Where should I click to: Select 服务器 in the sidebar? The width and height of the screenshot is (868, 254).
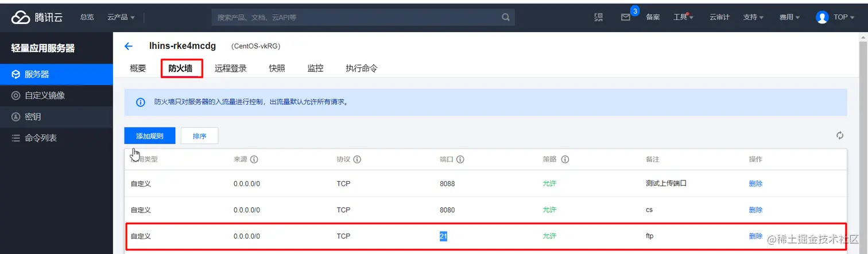tap(56, 74)
